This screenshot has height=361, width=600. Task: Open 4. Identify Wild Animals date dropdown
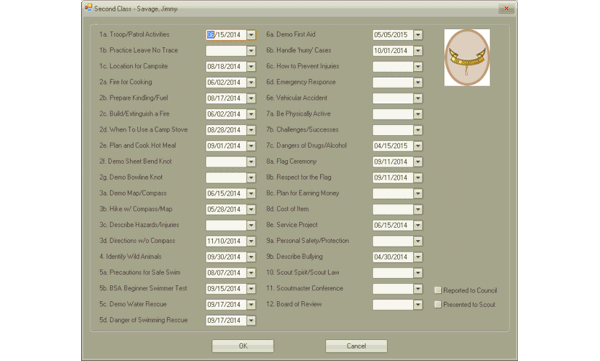point(251,257)
